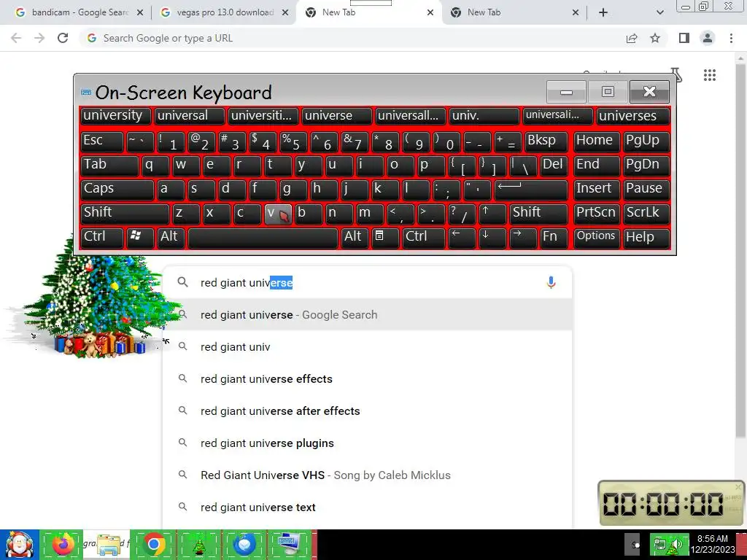Screen dimensions: 747x560
Task: Toggle the Fn key on On-Screen Keyboard
Action: [x=554, y=237]
